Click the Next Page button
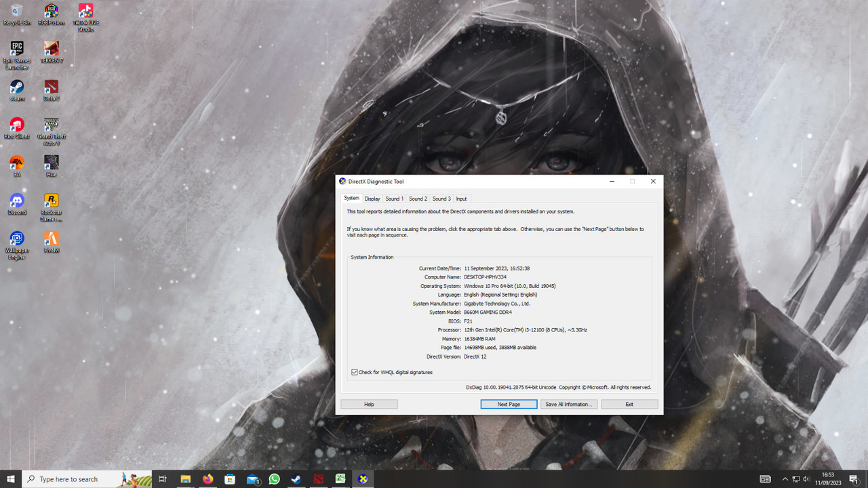Viewport: 868px width, 488px height. point(509,404)
